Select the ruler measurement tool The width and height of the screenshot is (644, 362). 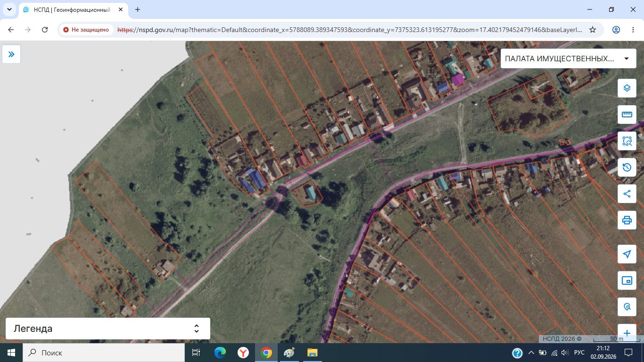pos(627,115)
